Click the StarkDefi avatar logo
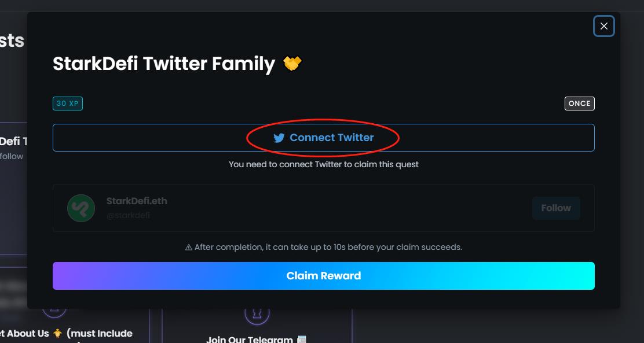This screenshot has width=644, height=343. click(81, 208)
